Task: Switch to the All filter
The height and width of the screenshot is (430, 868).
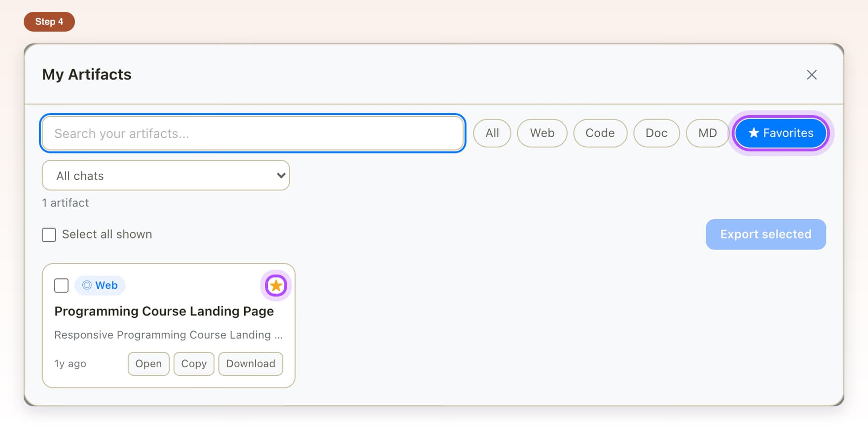Action: [492, 133]
